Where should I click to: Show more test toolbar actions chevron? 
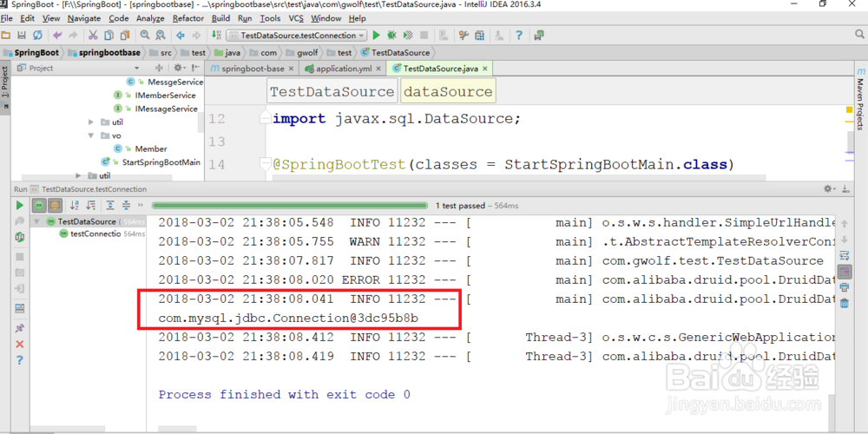[x=140, y=206]
